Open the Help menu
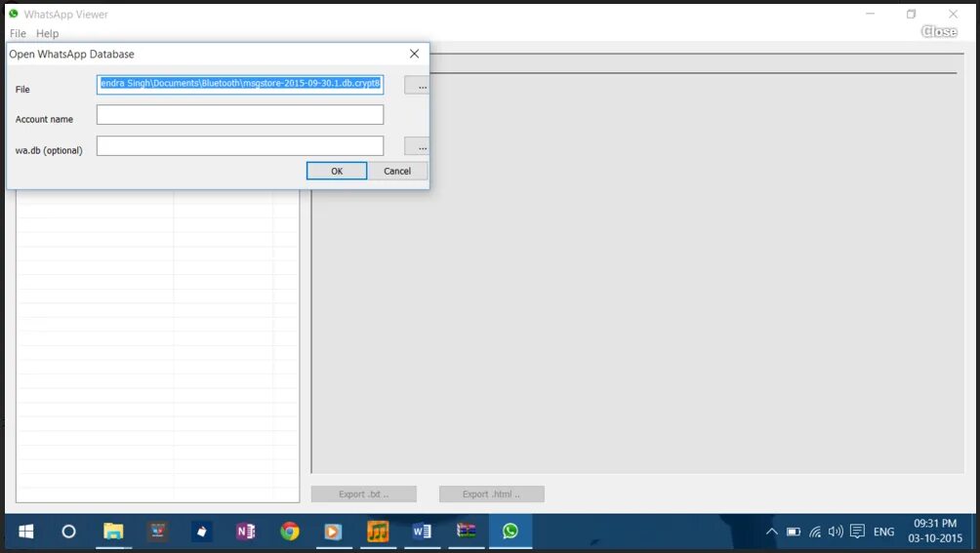Image resolution: width=980 pixels, height=553 pixels. click(x=48, y=34)
